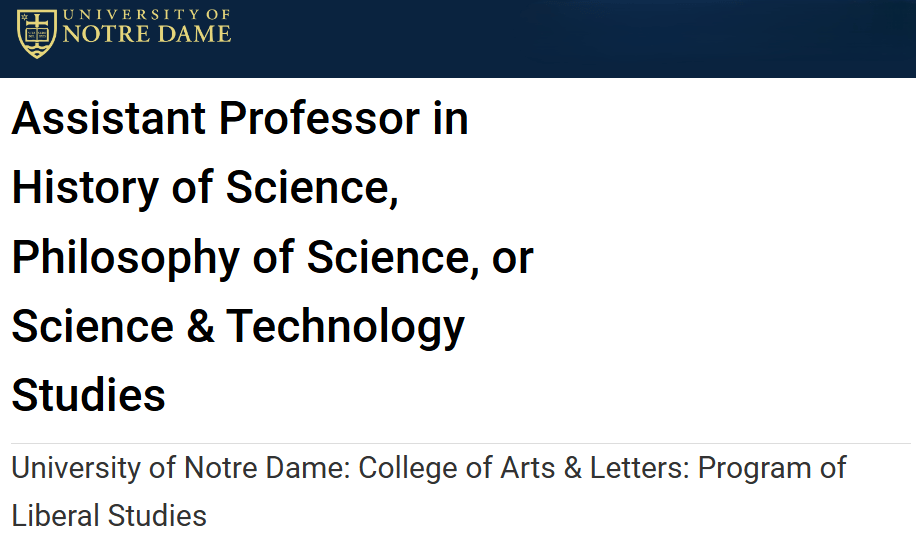Click the Notre Dame shield crest icon

[37, 33]
